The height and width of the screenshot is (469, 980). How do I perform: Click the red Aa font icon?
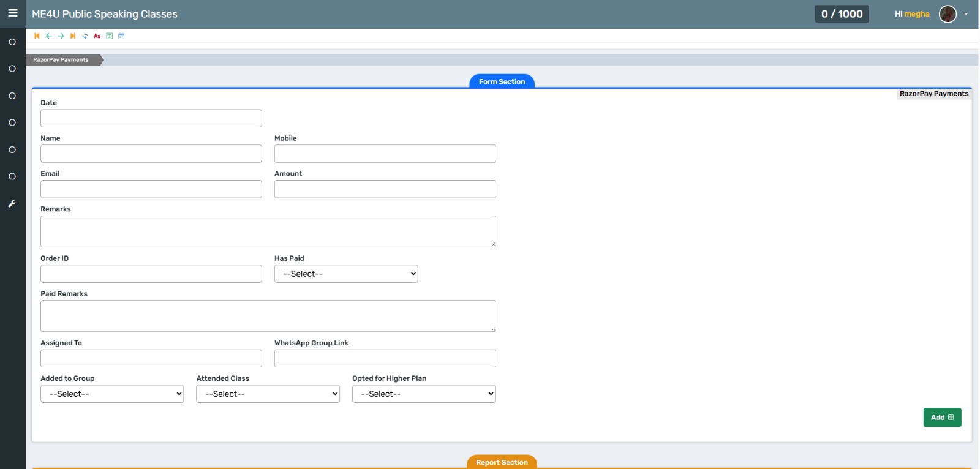(97, 36)
